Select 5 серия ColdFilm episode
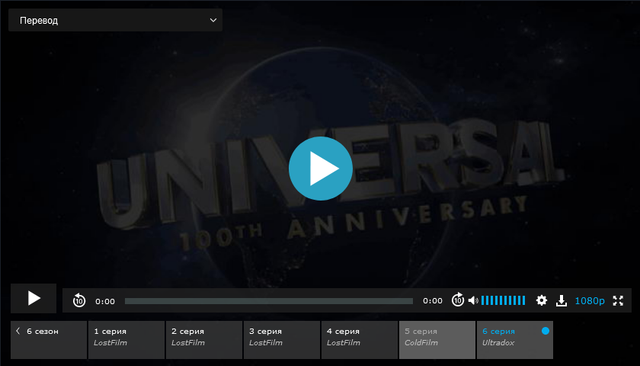Screen dimensions: 640x366 (437, 340)
